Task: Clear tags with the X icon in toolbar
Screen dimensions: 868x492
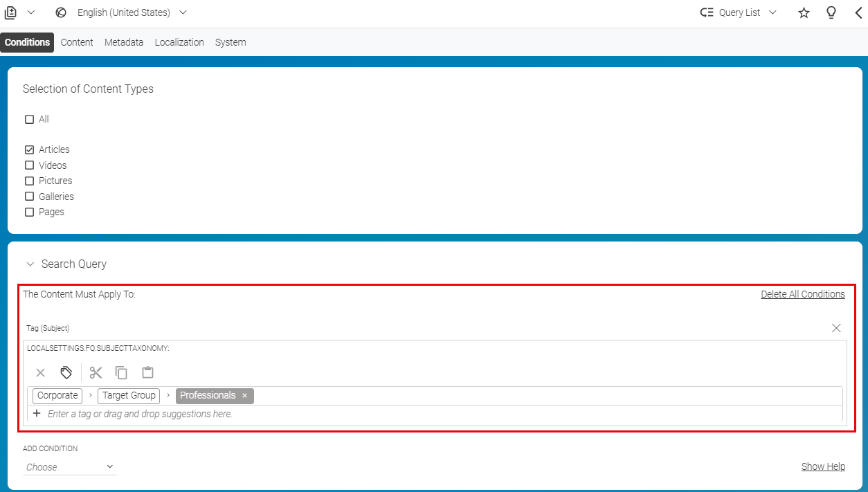Action: 40,372
